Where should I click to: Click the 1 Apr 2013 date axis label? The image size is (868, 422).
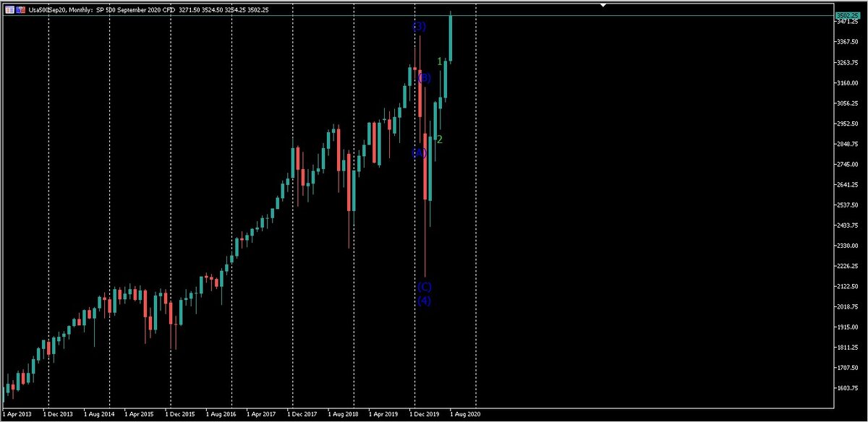tap(17, 414)
